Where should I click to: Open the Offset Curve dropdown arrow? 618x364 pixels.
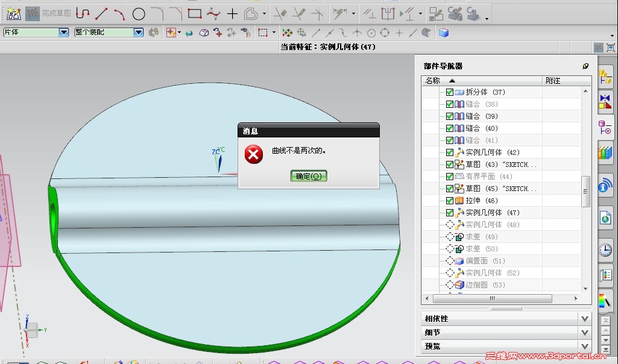pos(264,14)
